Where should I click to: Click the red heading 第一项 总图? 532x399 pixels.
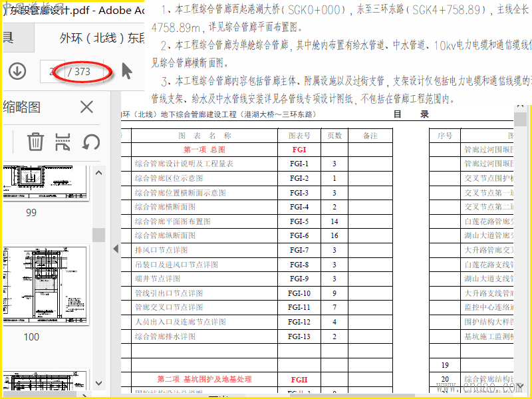tap(204, 150)
